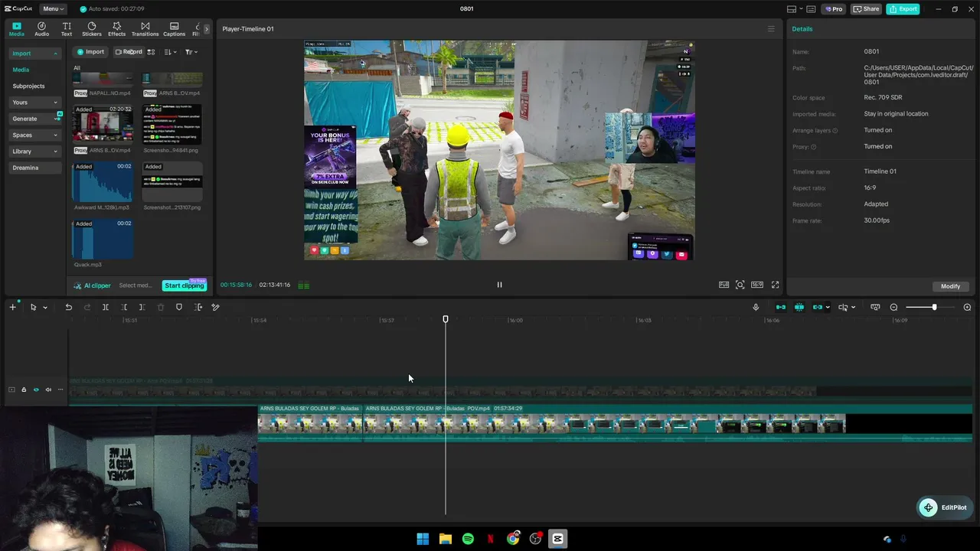
Task: Change the 16:9 aspect ratio
Action: pos(757,285)
